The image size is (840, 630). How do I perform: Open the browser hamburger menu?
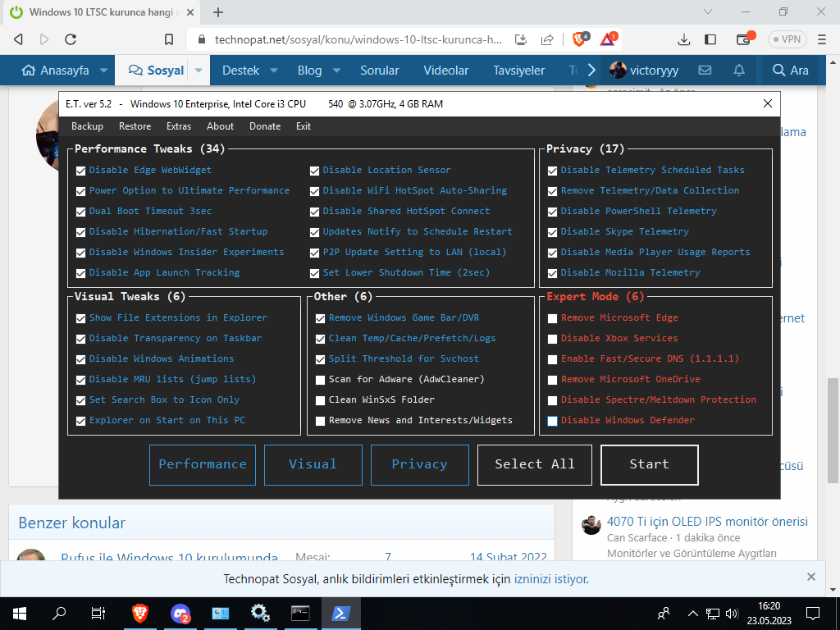(x=822, y=39)
